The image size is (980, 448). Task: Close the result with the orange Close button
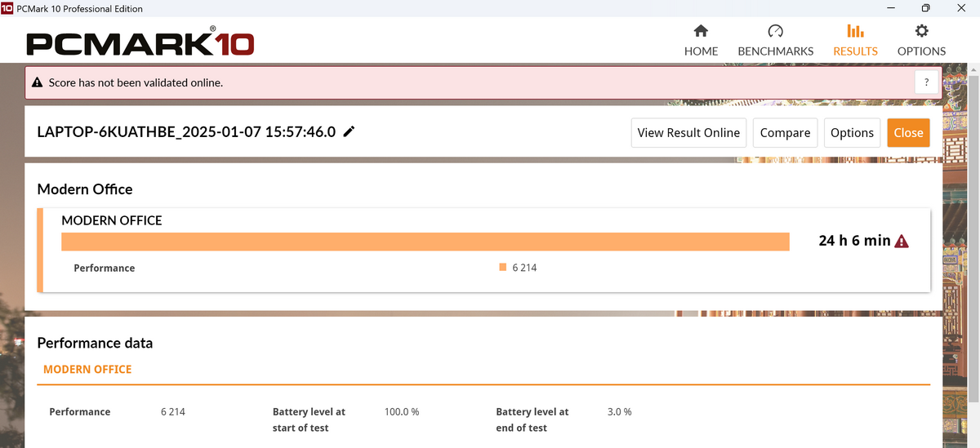(908, 132)
